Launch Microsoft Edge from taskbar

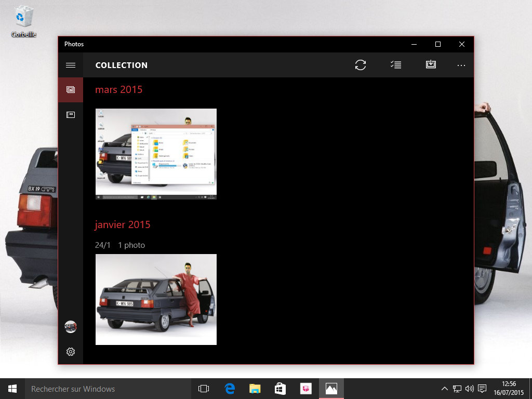(230, 389)
